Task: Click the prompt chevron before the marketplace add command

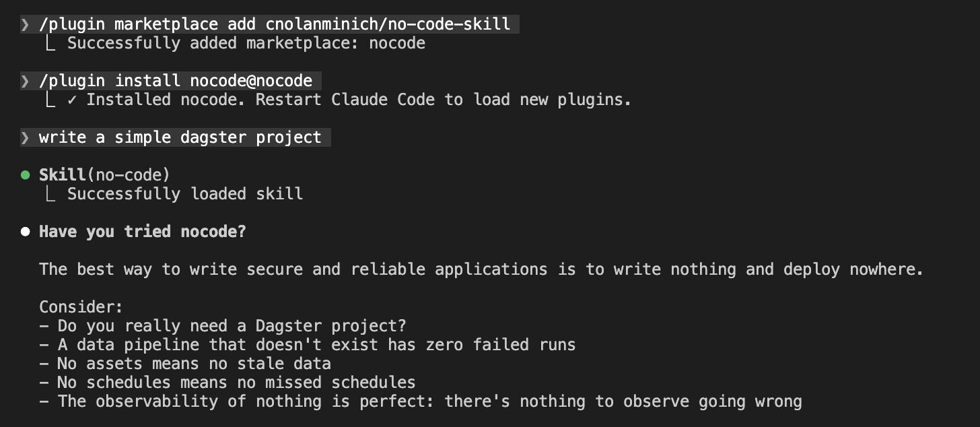Action: 25,25
